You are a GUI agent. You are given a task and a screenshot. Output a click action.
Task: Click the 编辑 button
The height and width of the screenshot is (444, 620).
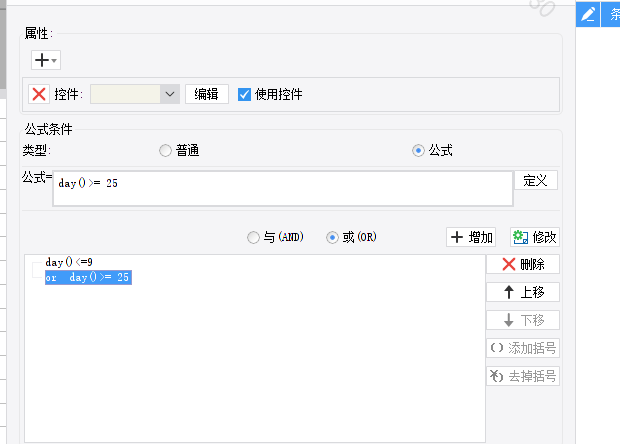[x=207, y=94]
